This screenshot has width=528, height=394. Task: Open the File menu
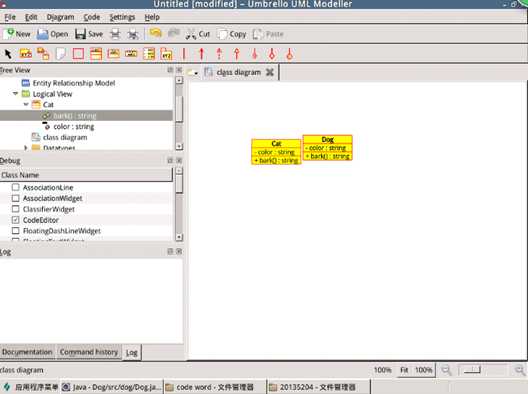(10, 17)
